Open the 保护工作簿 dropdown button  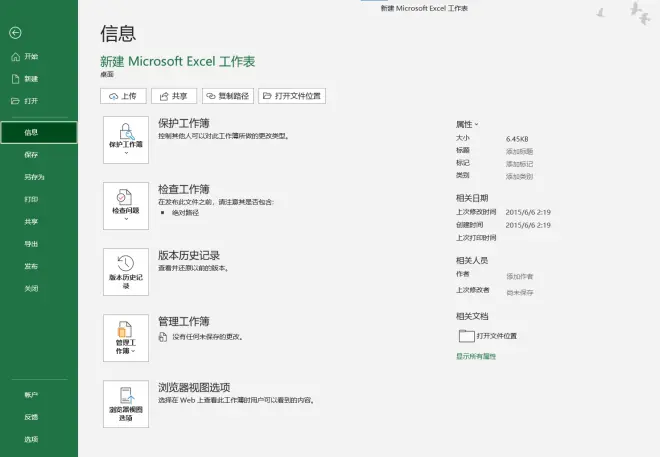126,140
